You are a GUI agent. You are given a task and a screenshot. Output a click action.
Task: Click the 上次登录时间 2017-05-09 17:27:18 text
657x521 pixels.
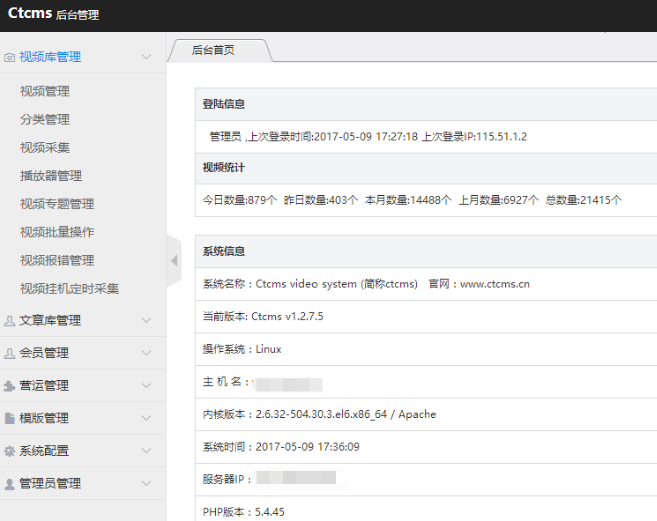point(333,137)
